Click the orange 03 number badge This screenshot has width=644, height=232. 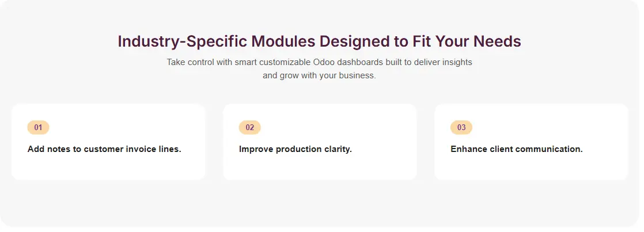point(461,127)
